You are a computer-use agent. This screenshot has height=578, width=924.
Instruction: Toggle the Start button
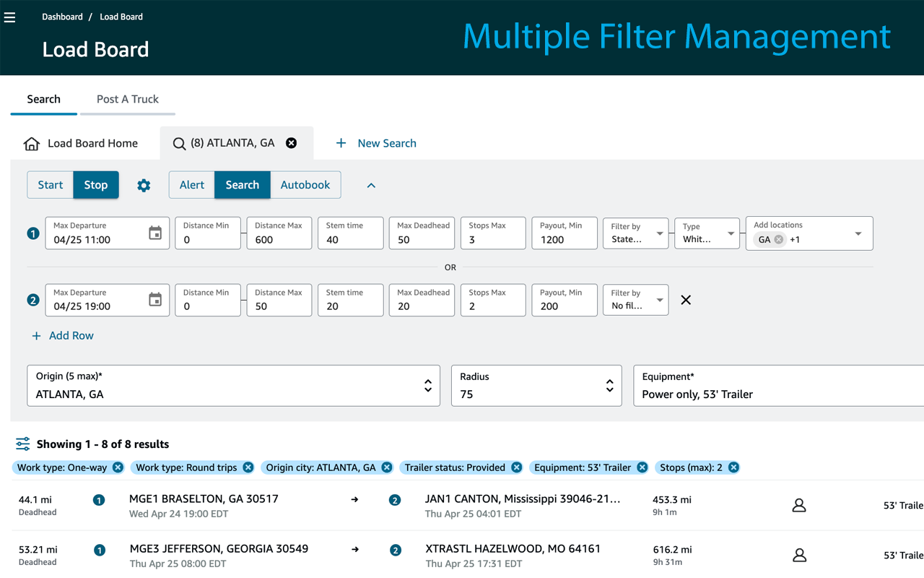[x=51, y=185]
